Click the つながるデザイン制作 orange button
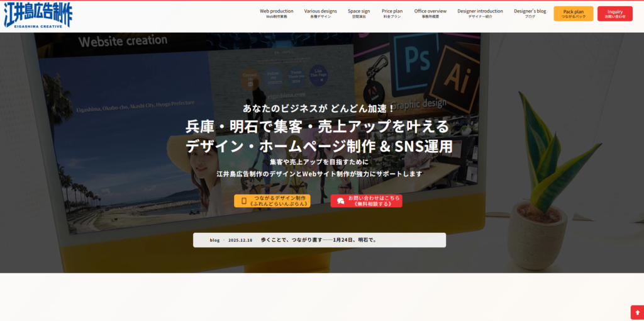The width and height of the screenshot is (644, 321). pyautogui.click(x=272, y=201)
